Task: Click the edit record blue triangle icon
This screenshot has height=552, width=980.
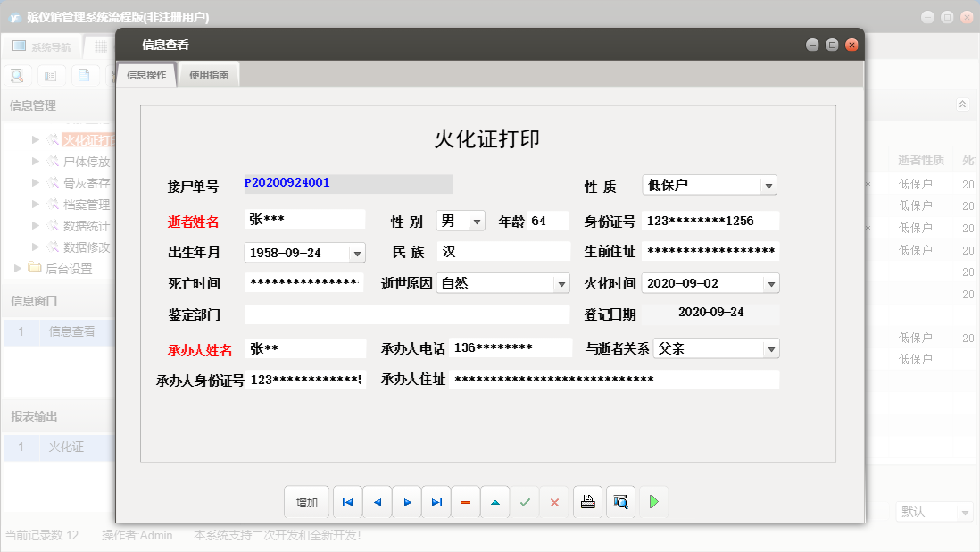Action: (x=495, y=501)
